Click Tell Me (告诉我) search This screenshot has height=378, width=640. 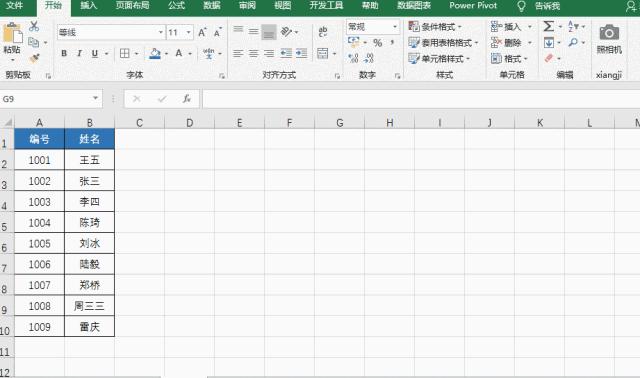click(x=547, y=6)
